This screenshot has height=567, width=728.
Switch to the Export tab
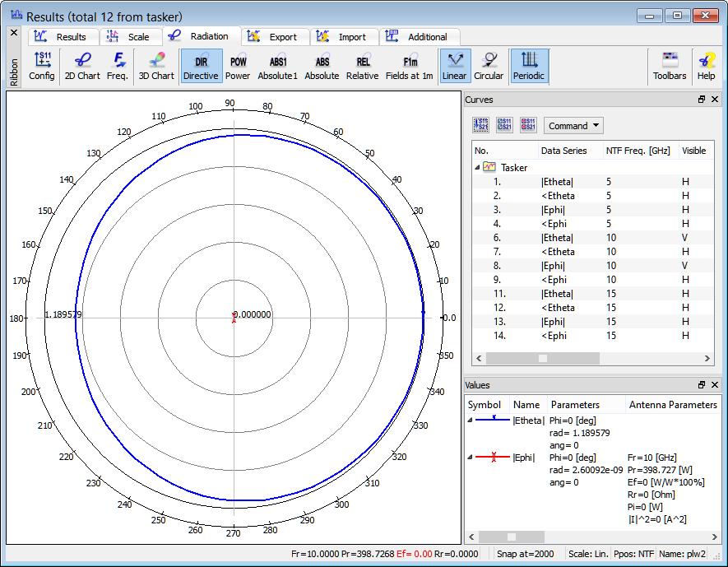275,37
